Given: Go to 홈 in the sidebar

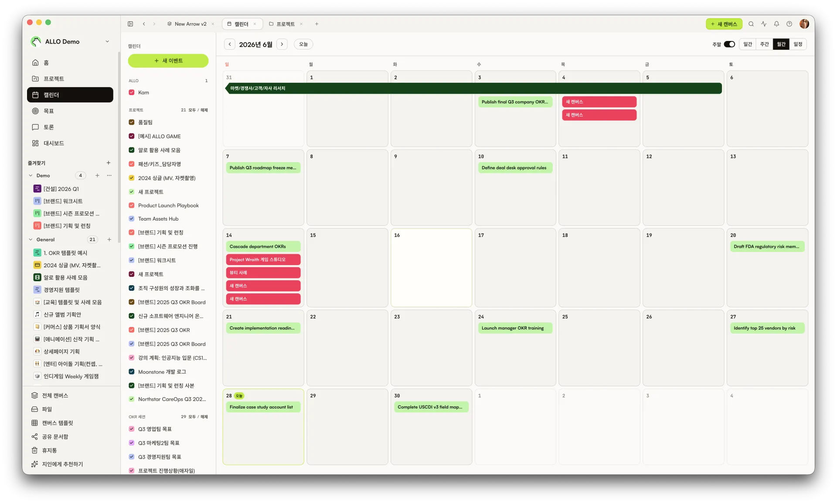Looking at the screenshot, I should pos(70,63).
